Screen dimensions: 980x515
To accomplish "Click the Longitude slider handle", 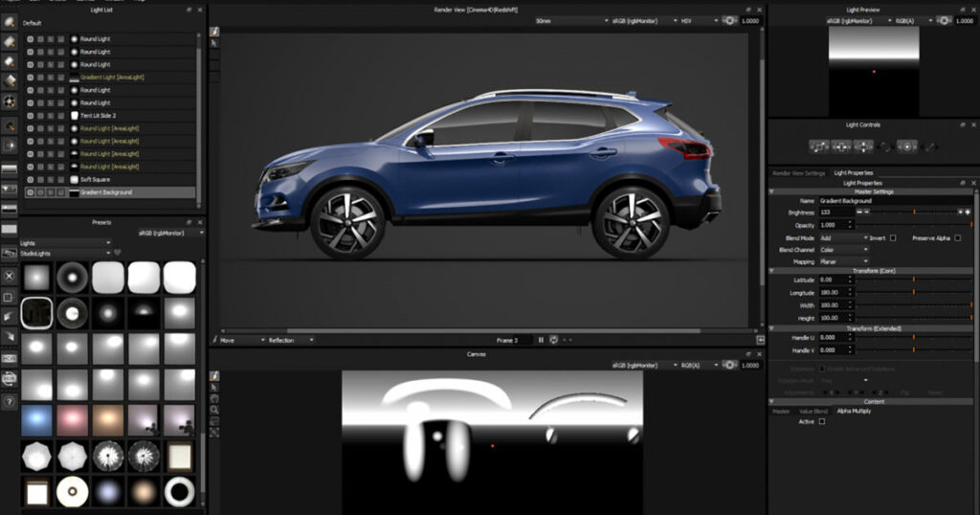I will 914,292.
